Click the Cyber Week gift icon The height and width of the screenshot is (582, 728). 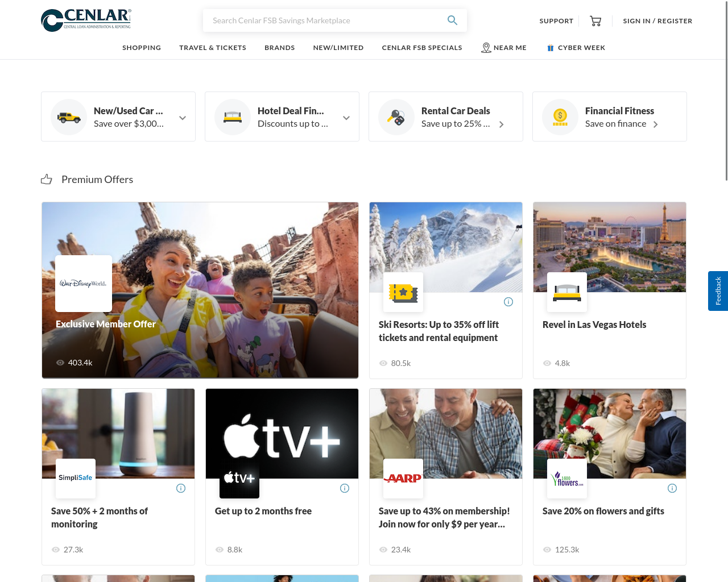[x=550, y=48]
